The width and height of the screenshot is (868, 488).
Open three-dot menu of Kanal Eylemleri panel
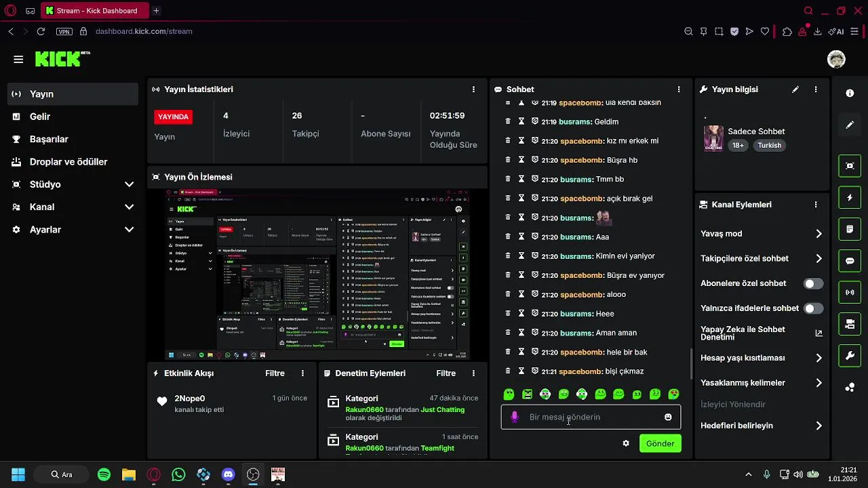(x=816, y=205)
